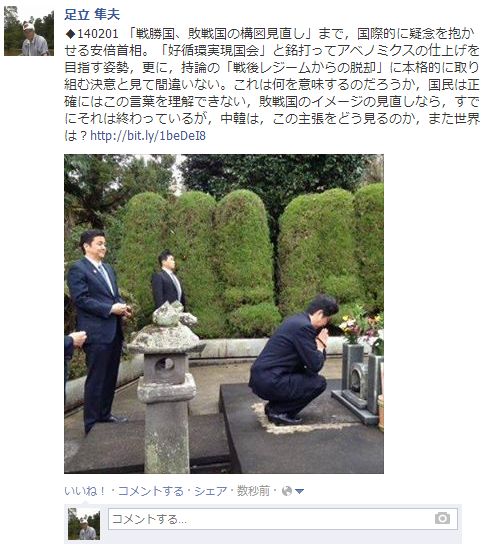The height and width of the screenshot is (554, 486).
Task: Click the globe public-privacy icon
Action: [x=287, y=491]
